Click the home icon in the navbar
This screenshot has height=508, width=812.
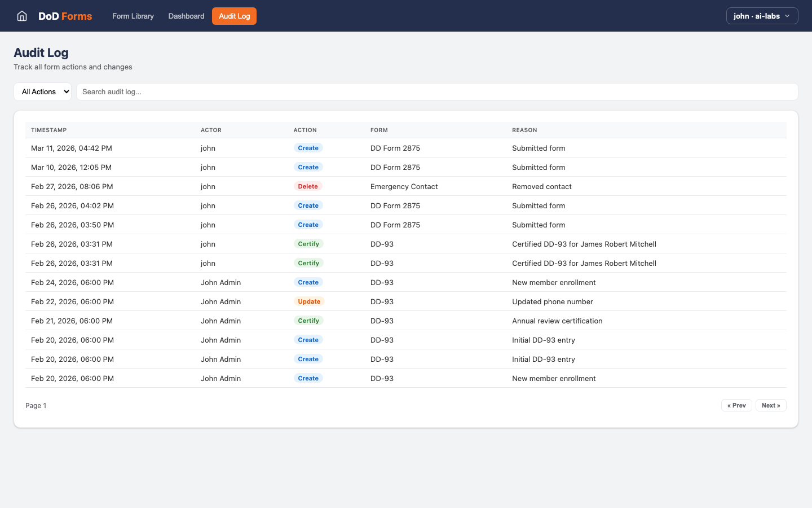click(x=21, y=16)
